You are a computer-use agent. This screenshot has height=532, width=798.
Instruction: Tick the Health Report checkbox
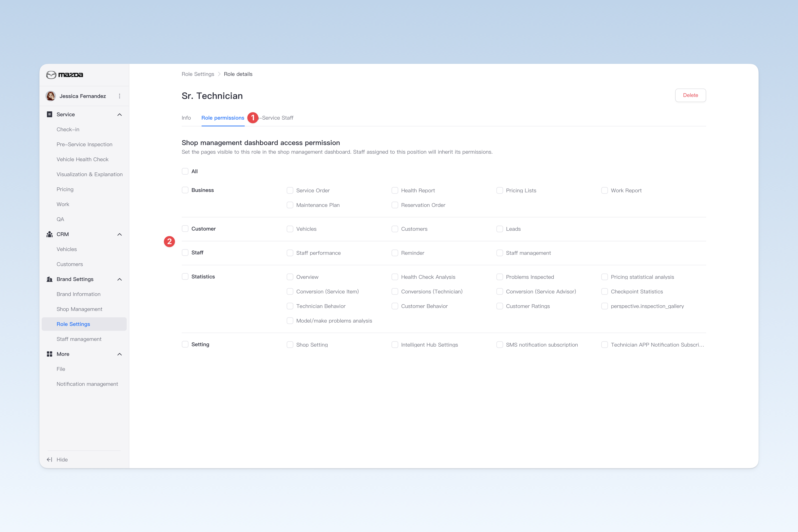pyautogui.click(x=395, y=190)
